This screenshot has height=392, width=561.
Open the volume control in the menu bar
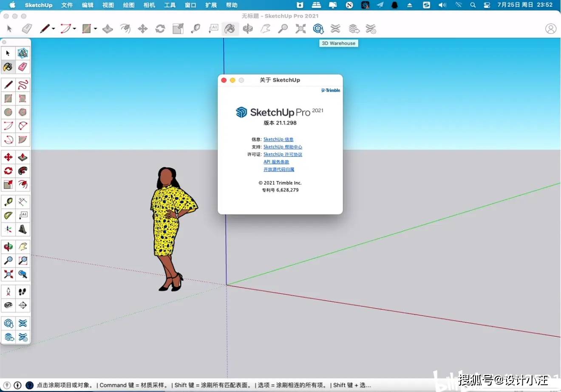(x=442, y=5)
